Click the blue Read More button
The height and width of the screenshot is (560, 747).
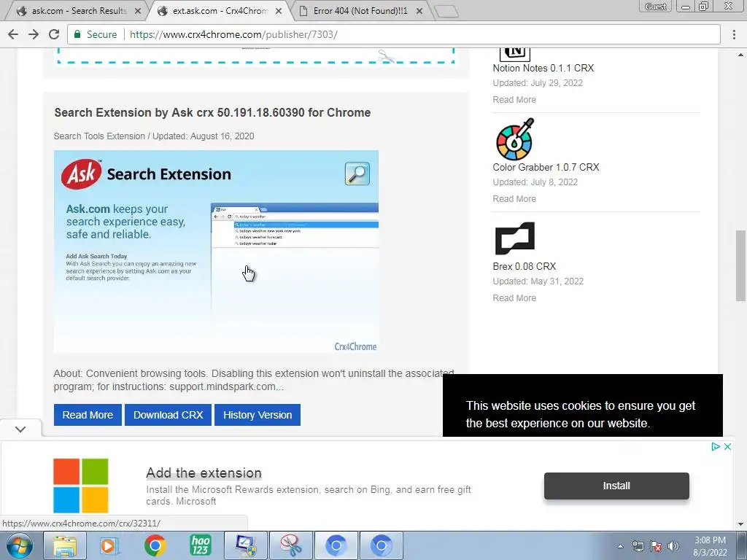point(88,415)
